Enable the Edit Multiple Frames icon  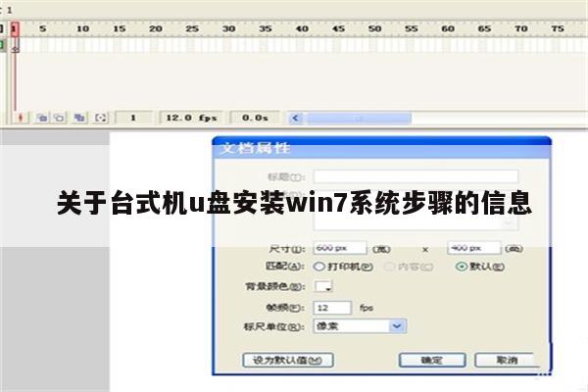pyautogui.click(x=79, y=118)
